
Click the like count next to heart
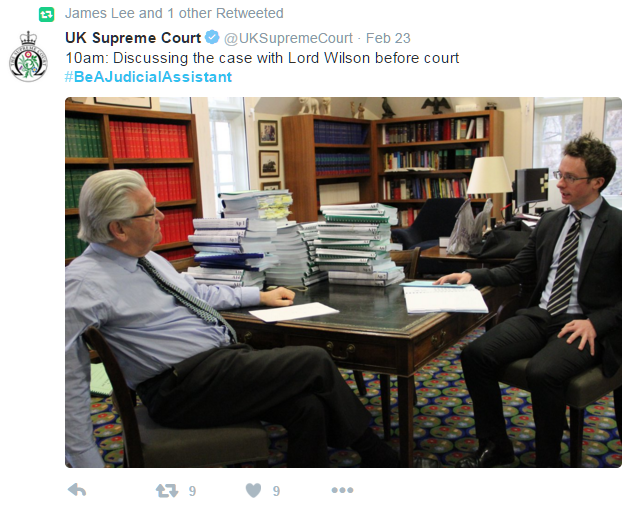point(276,491)
